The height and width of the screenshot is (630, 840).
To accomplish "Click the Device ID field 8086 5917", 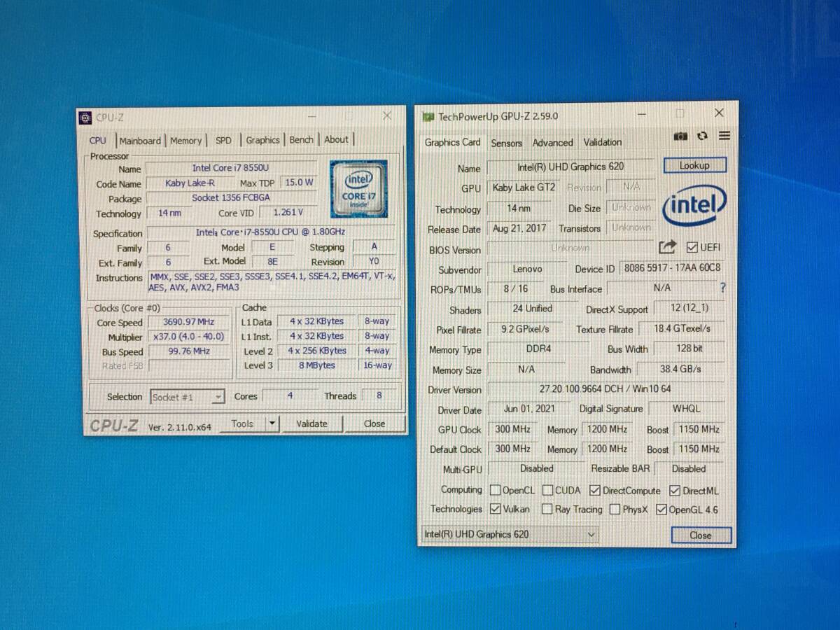I will point(671,268).
